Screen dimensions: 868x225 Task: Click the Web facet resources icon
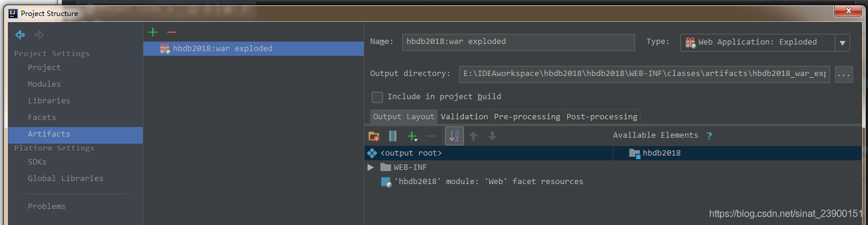(386, 182)
